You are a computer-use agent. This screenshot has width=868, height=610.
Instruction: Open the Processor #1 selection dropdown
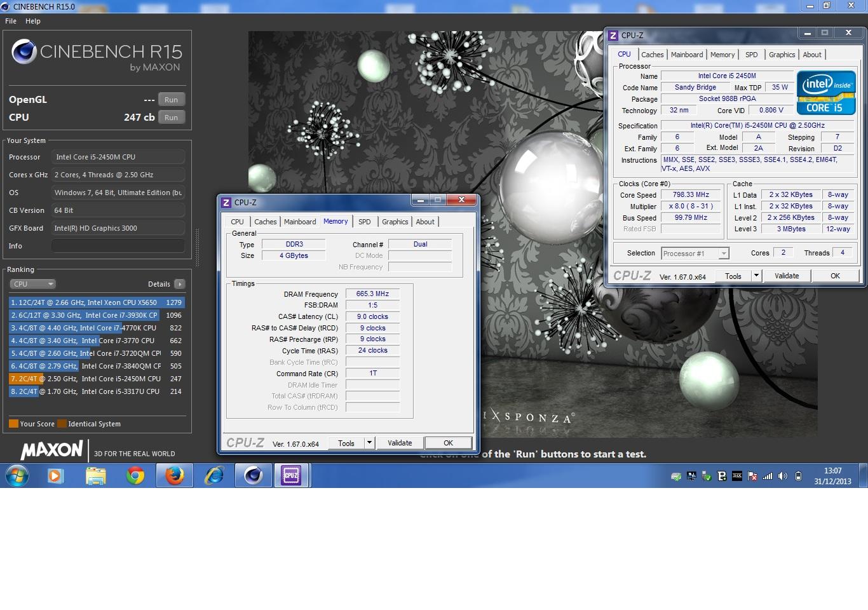click(x=695, y=254)
